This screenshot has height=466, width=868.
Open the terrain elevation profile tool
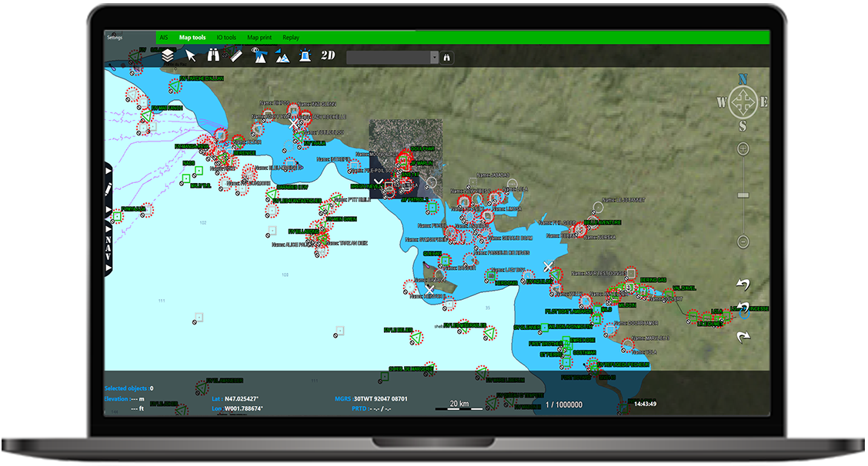pos(282,56)
